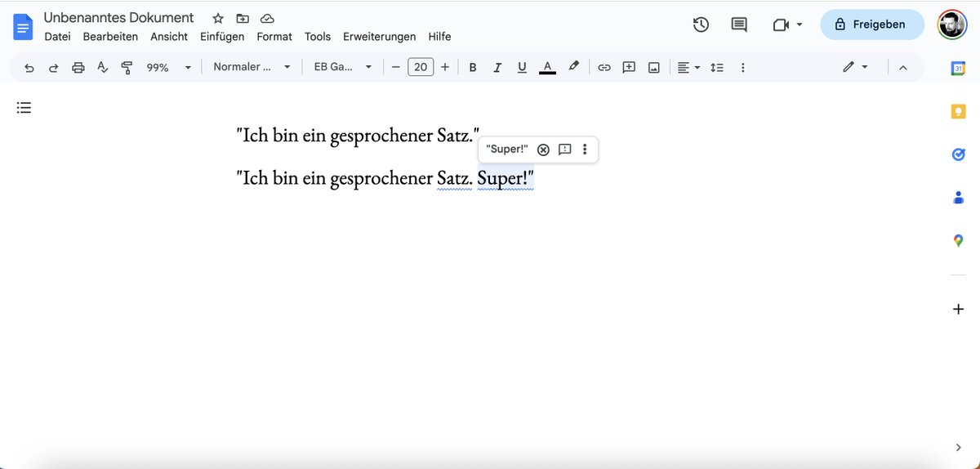Screen dimensions: 980x469
Task: Open the editing mode pencil dropdown
Action: (x=855, y=68)
